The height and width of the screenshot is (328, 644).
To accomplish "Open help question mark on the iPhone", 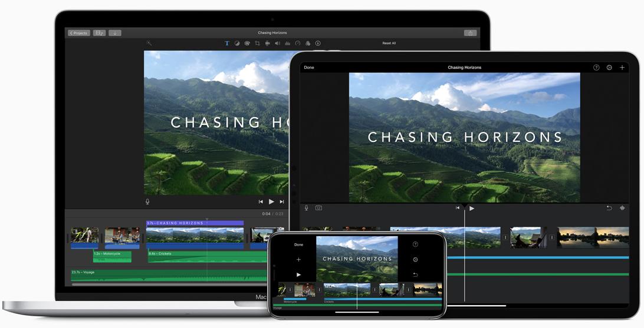I will click(x=415, y=244).
